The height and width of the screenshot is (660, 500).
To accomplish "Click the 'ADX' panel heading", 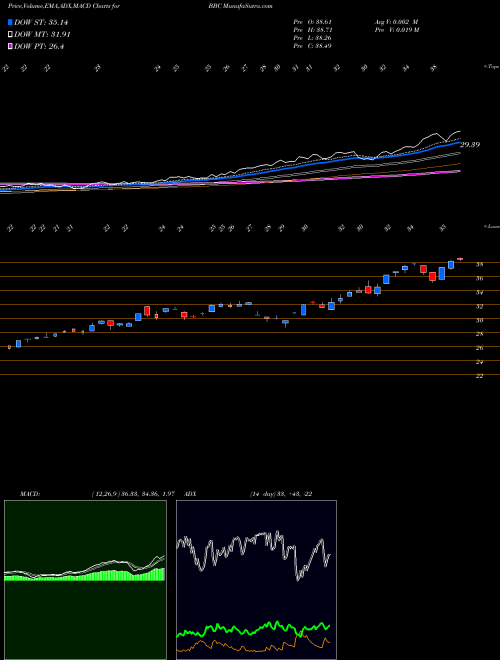I will point(191,494).
